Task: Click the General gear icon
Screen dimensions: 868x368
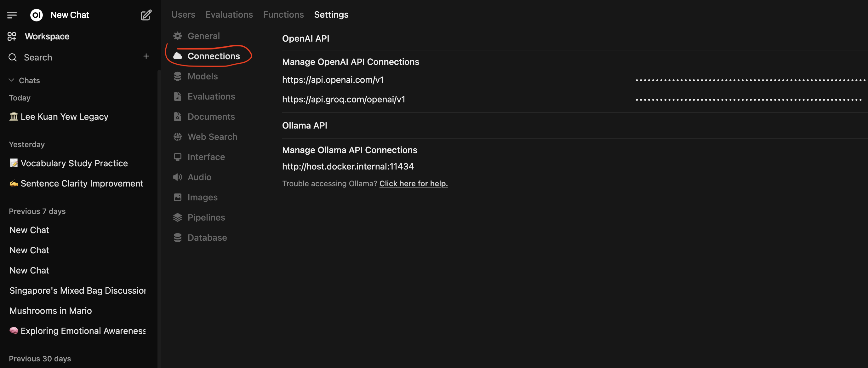Action: coord(178,36)
